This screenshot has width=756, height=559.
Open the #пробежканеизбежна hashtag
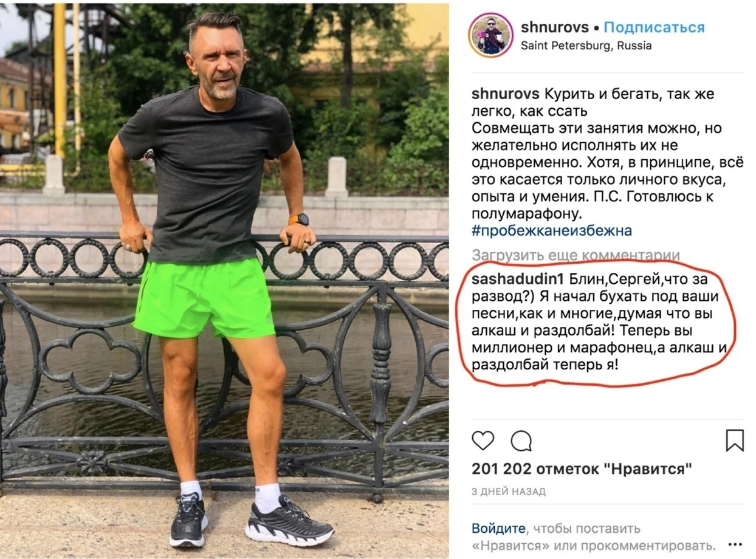tap(552, 231)
